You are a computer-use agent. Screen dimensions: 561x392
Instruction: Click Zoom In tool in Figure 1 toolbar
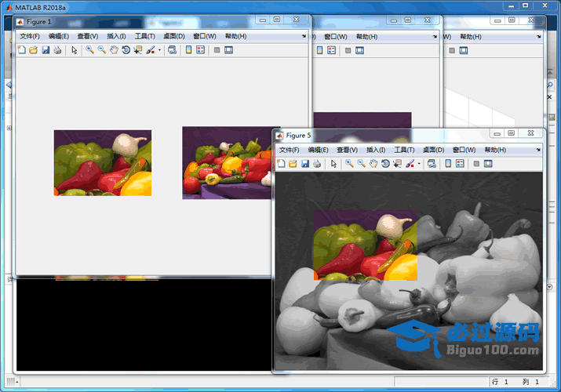click(x=90, y=50)
